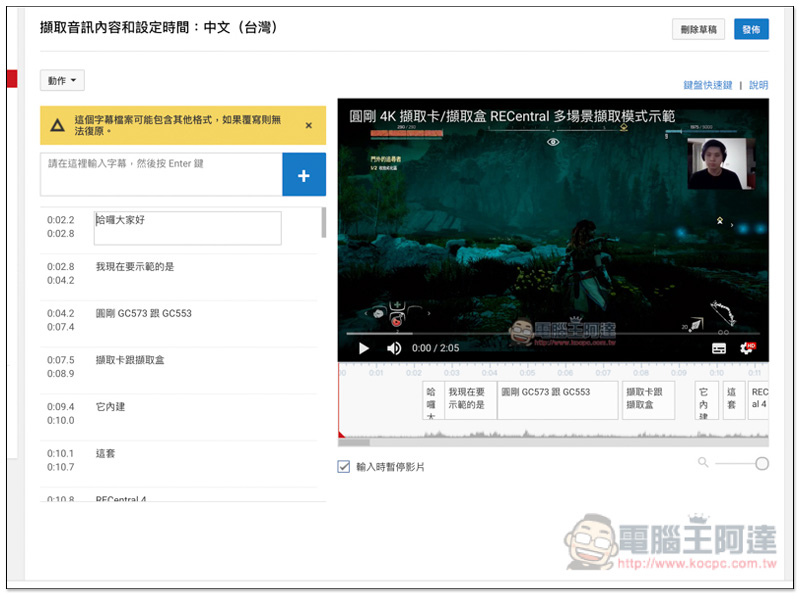800x596 pixels.
Task: Select caption 這套 in list
Action: coord(105,454)
